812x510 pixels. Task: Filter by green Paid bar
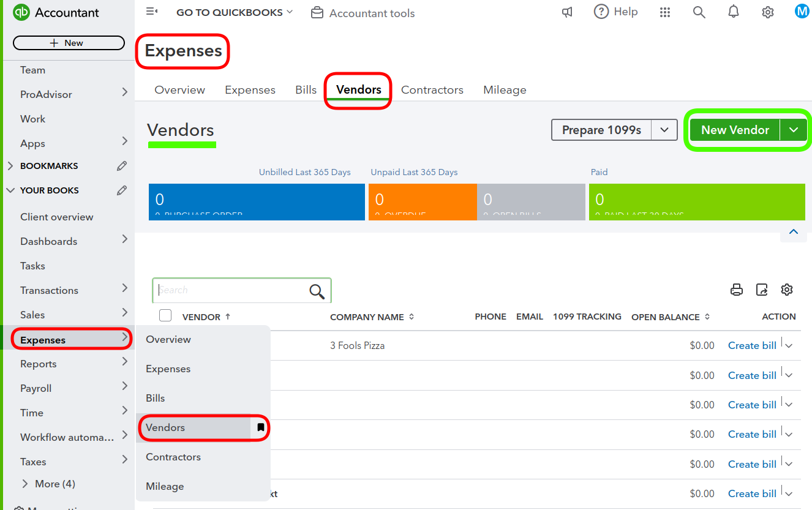(x=697, y=201)
